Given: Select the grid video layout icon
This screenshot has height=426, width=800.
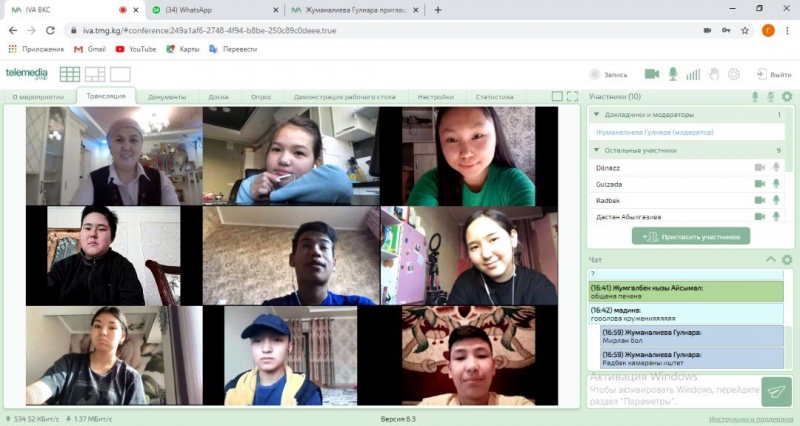Looking at the screenshot, I should coord(70,74).
